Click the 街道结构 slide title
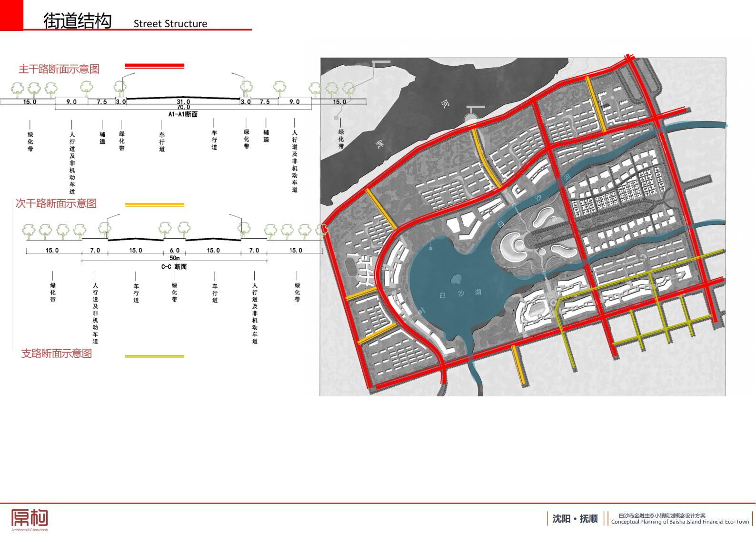 coord(78,21)
